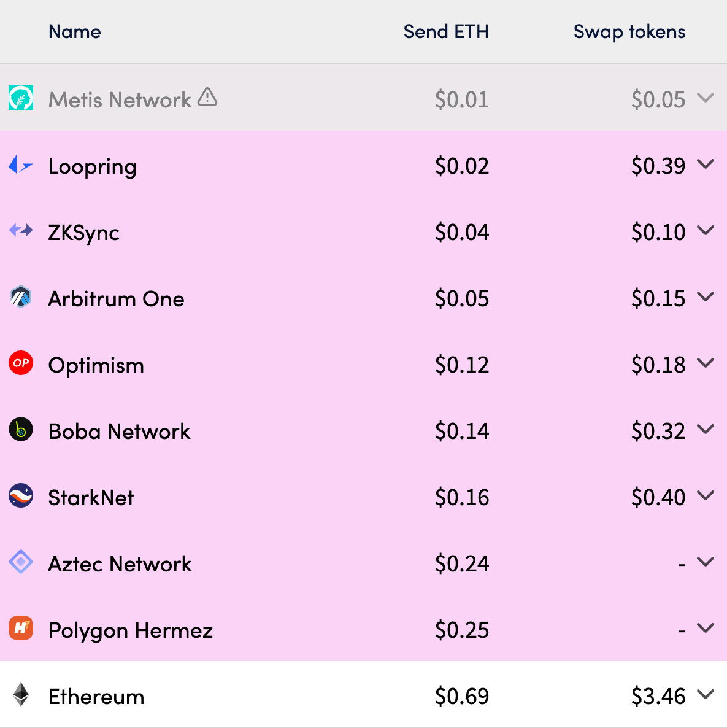The height and width of the screenshot is (728, 727).
Task: Click the Polygon Hermez orange icon
Action: pos(21,628)
